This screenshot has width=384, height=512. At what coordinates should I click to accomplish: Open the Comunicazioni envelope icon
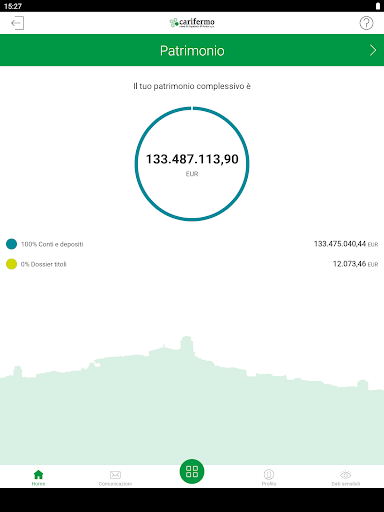[115, 474]
